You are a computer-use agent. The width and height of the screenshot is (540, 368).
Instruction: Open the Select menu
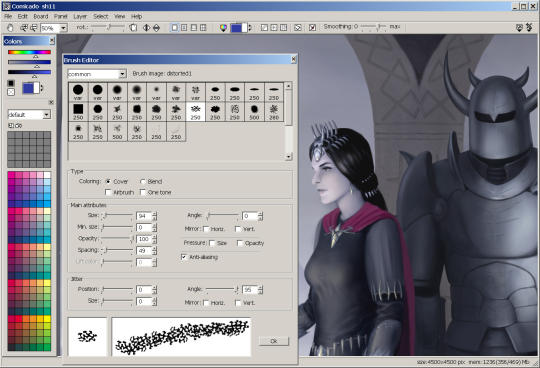[x=101, y=16]
